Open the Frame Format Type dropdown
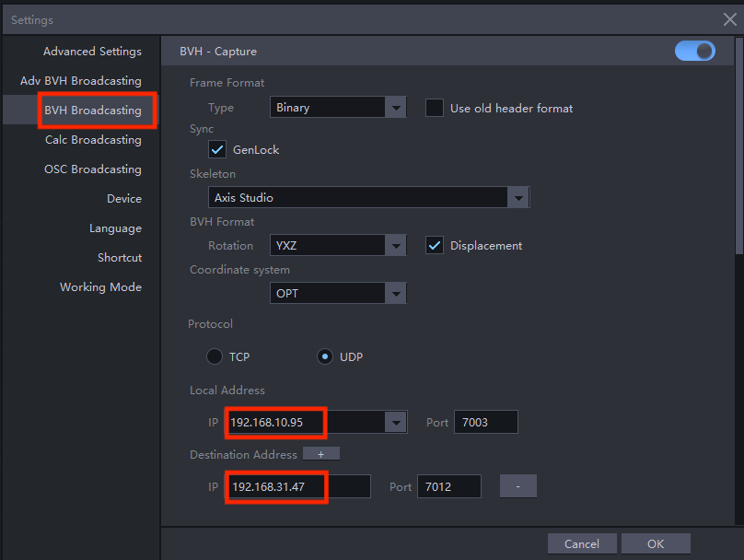Image resolution: width=744 pixels, height=560 pixels. (396, 108)
